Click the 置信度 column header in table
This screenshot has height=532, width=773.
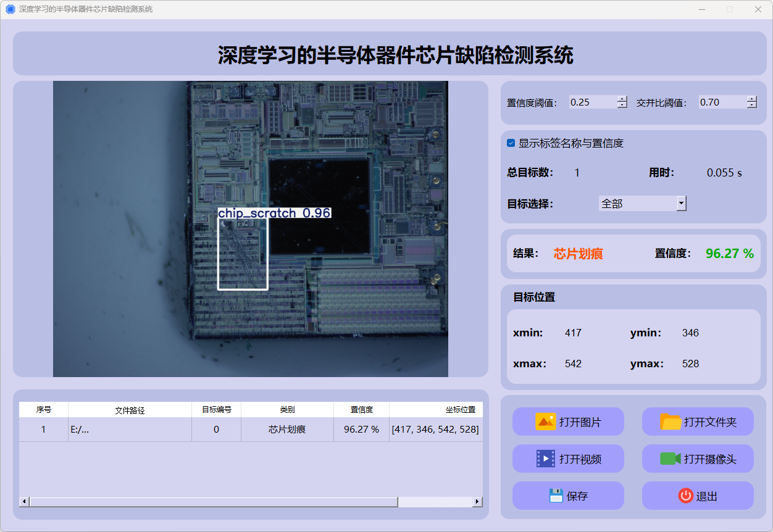361,410
